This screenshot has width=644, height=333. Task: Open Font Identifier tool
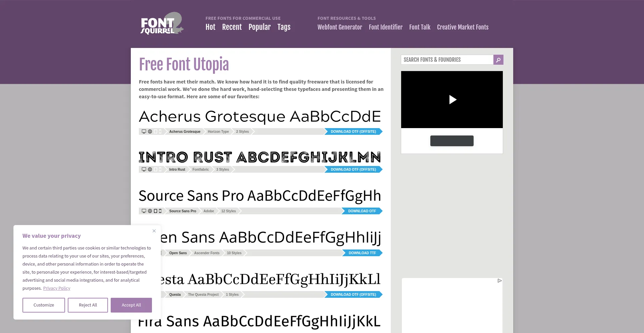point(386,27)
